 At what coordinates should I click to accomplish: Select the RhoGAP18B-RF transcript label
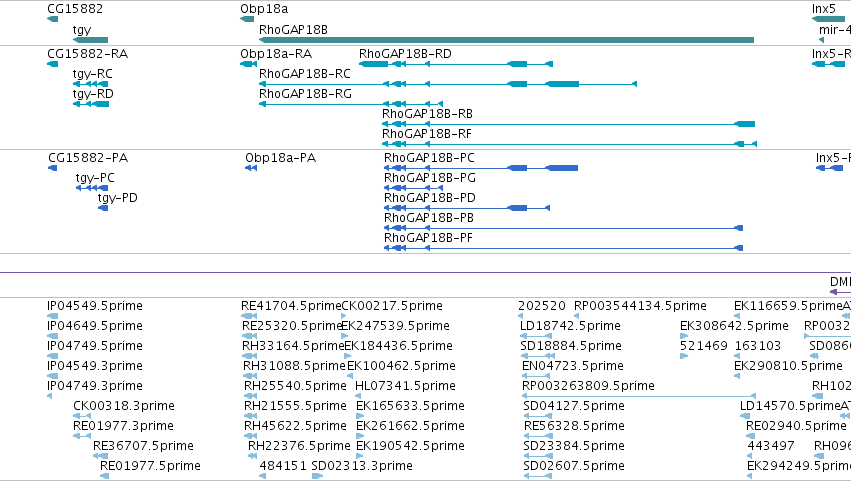427,134
